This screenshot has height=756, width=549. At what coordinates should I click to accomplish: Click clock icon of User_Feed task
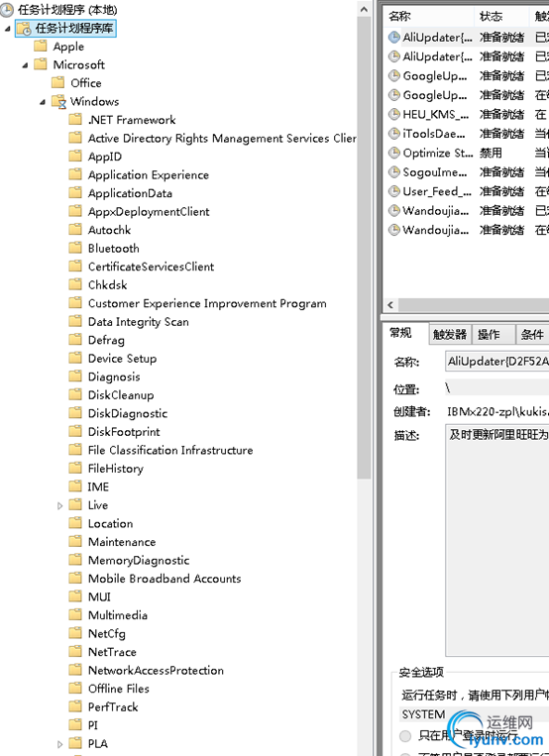tap(394, 191)
